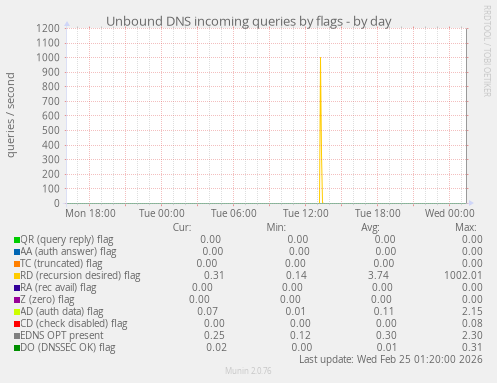Viewport: 497px width, 383px height.
Task: Click the RD flag minimum value 0.14
Action: click(296, 276)
